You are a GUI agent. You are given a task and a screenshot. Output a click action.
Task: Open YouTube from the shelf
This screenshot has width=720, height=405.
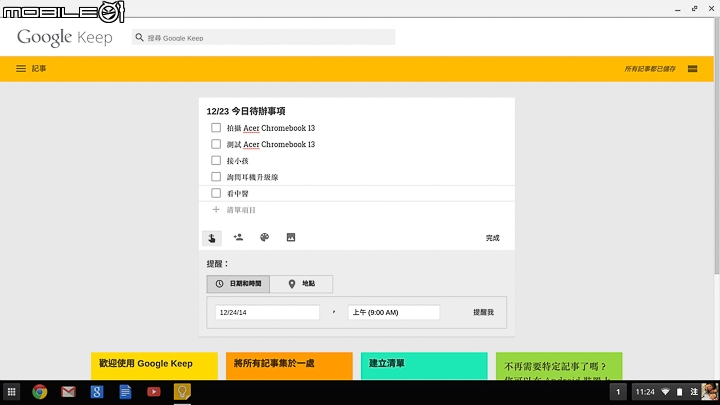pos(153,392)
